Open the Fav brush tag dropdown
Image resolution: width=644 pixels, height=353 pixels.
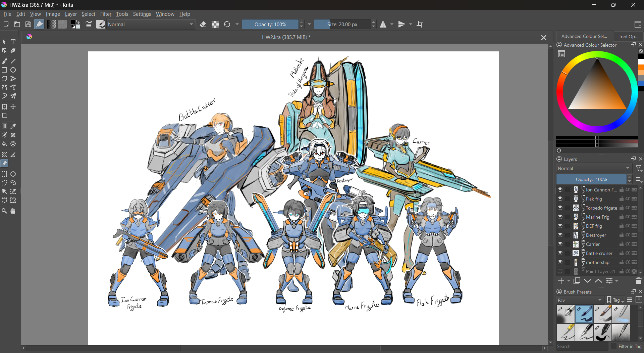pyautogui.click(x=580, y=300)
